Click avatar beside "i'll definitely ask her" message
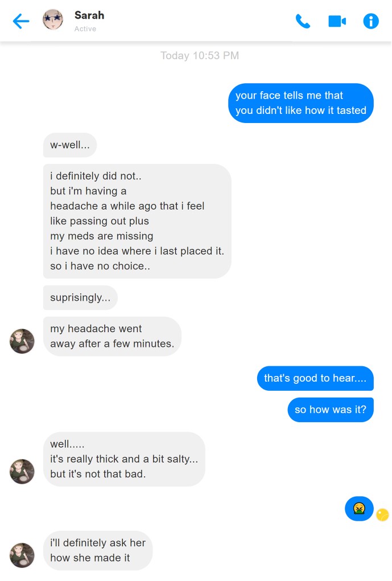The image size is (392, 581). point(22,555)
